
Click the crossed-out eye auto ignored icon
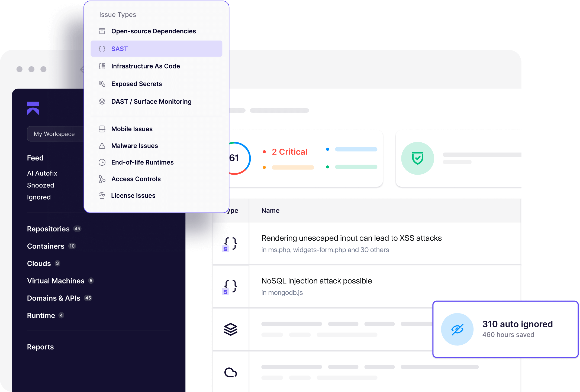point(457,329)
